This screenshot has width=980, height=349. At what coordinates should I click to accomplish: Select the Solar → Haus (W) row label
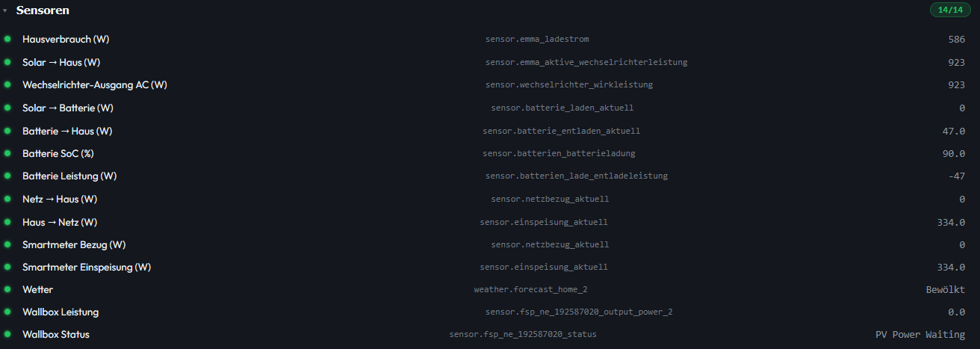(x=61, y=62)
